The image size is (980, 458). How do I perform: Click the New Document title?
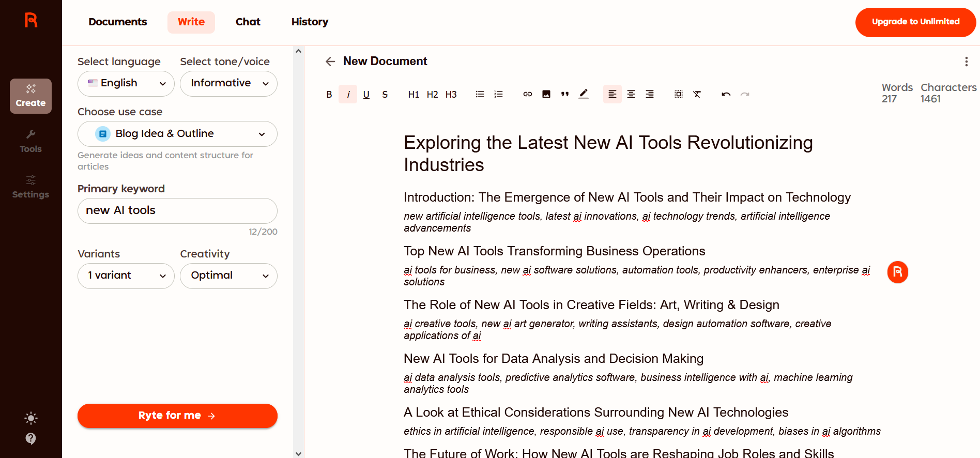(385, 62)
